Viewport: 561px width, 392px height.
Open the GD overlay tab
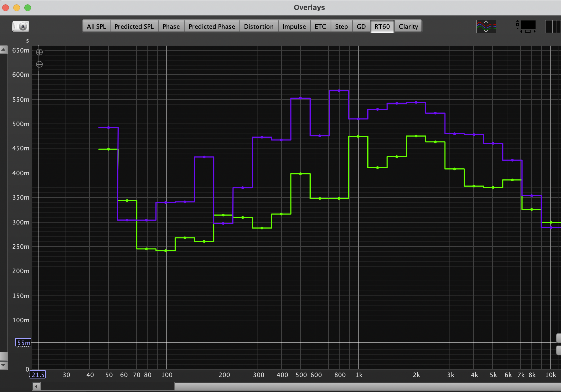click(x=361, y=27)
